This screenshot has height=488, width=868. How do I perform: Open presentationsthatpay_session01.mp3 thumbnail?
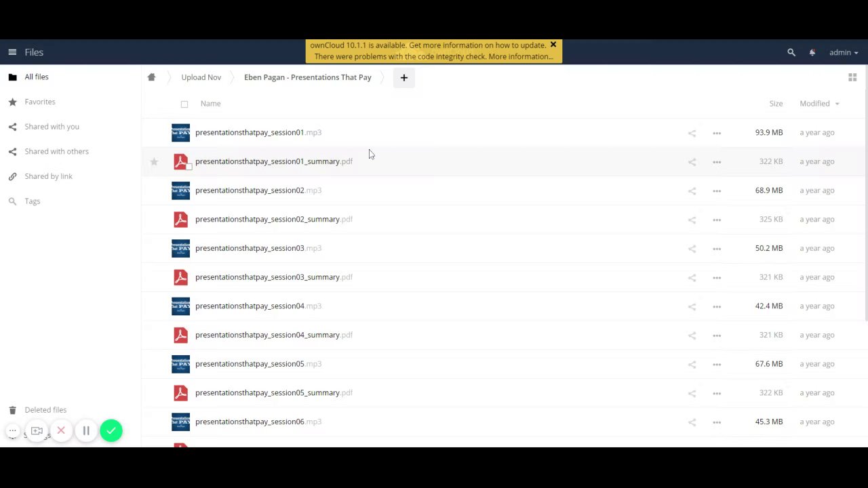click(180, 133)
